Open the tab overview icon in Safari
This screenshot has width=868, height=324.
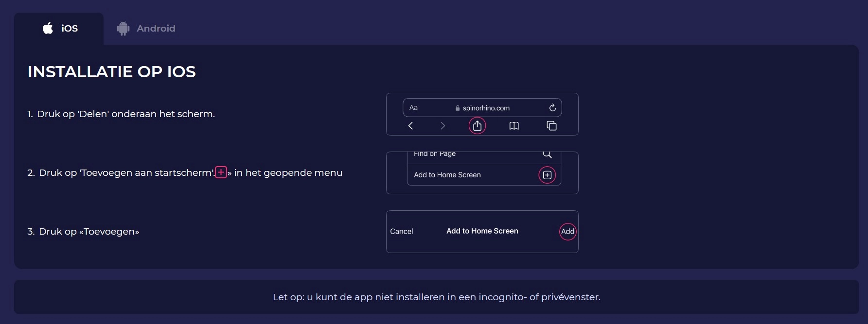(552, 125)
